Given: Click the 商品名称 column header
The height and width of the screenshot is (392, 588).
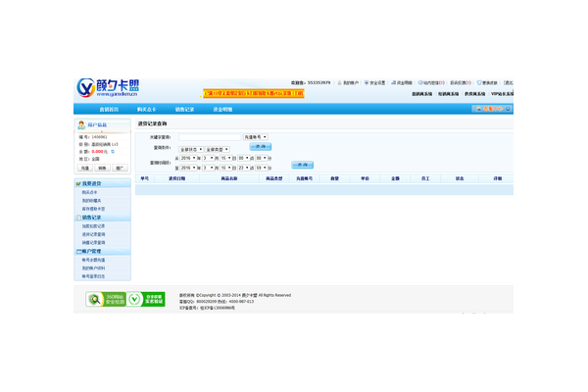Looking at the screenshot, I should click(x=229, y=178).
